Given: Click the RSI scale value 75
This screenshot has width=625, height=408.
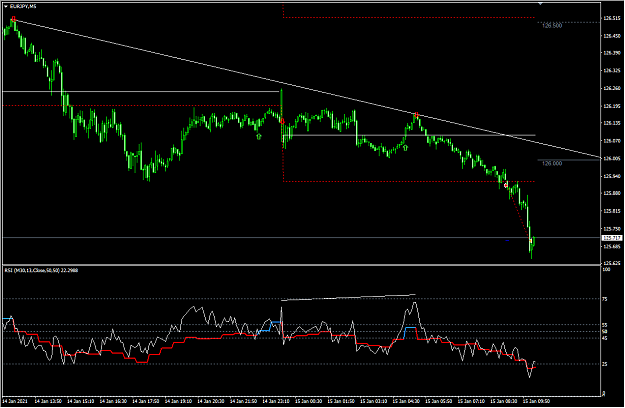Looking at the screenshot, I should coord(605,299).
